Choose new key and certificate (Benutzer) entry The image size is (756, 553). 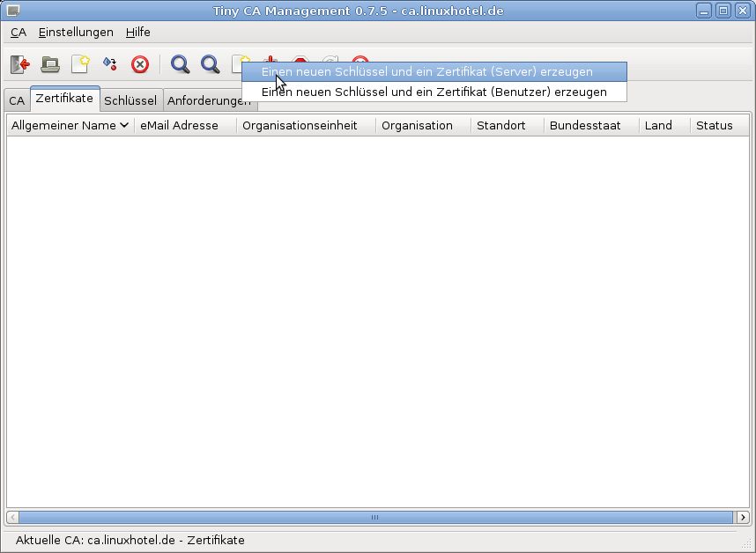[x=434, y=92]
